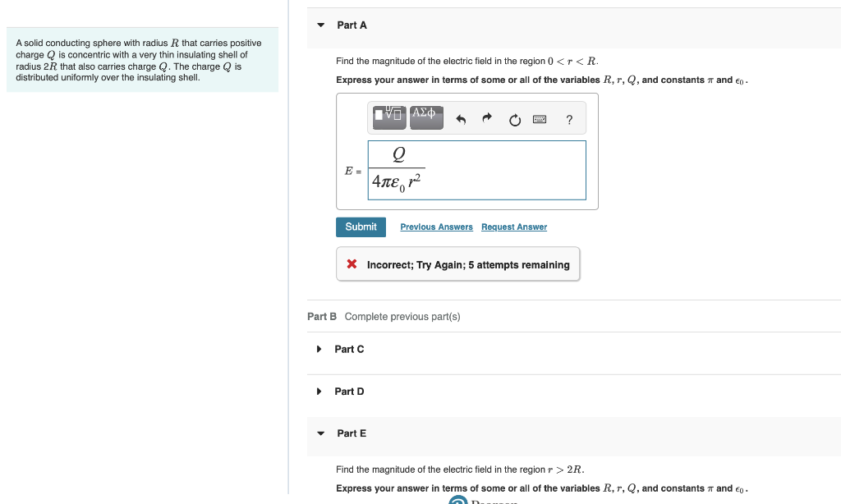Select Part B Complete previous parts heading
The image size is (841, 504).
[384, 317]
